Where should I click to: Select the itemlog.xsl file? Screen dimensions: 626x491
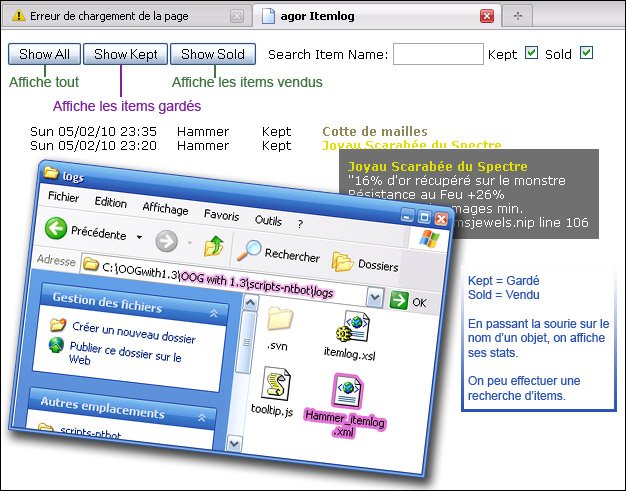click(351, 336)
